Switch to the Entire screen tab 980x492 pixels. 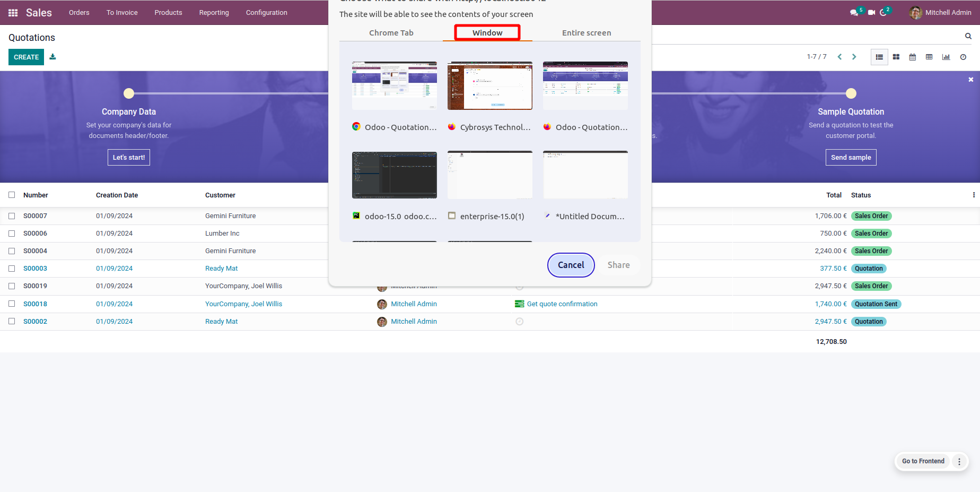[x=587, y=33]
